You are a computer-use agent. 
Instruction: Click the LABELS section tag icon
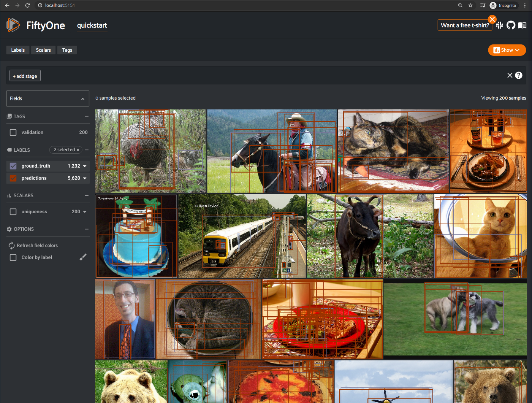(x=9, y=150)
